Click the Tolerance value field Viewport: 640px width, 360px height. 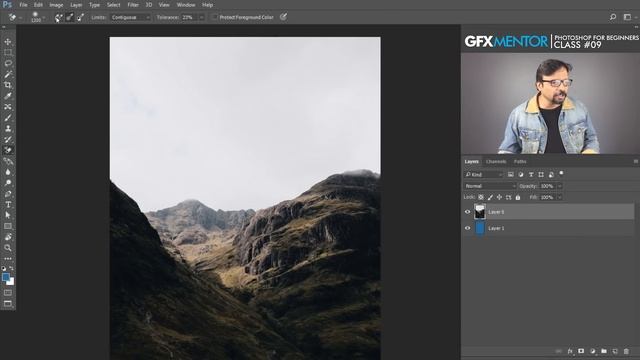click(x=189, y=17)
